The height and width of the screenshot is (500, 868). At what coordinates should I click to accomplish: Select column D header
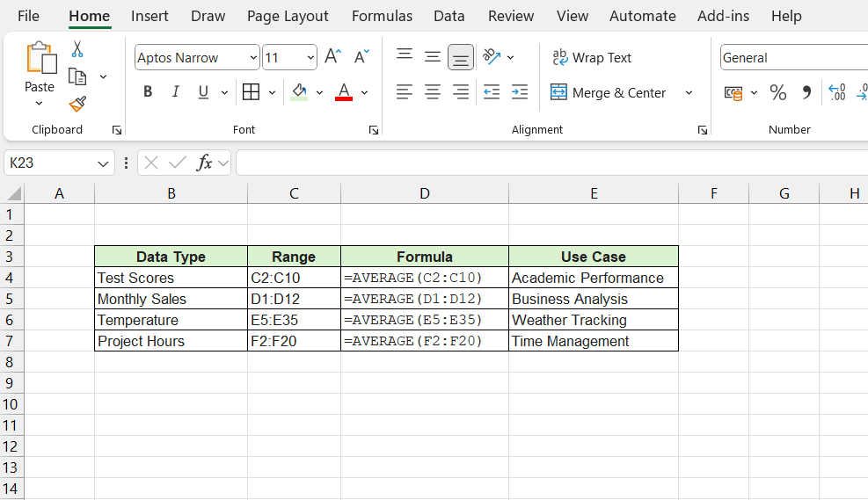pos(425,193)
